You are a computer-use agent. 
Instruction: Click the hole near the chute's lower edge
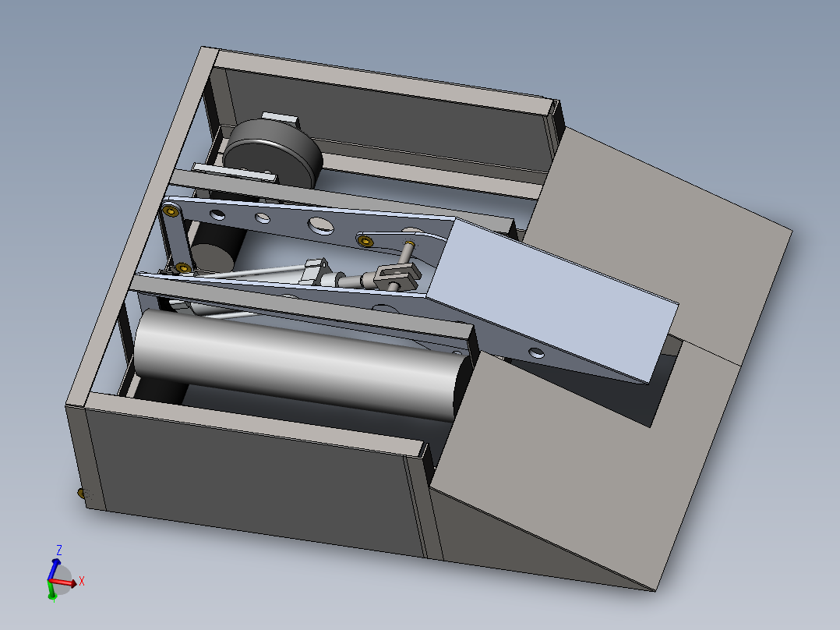pos(536,352)
